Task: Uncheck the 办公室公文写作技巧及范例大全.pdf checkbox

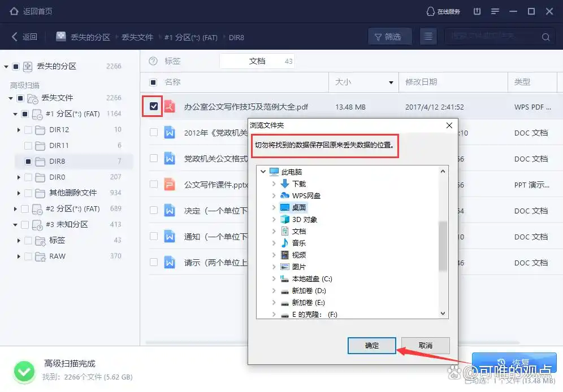Action: click(154, 106)
